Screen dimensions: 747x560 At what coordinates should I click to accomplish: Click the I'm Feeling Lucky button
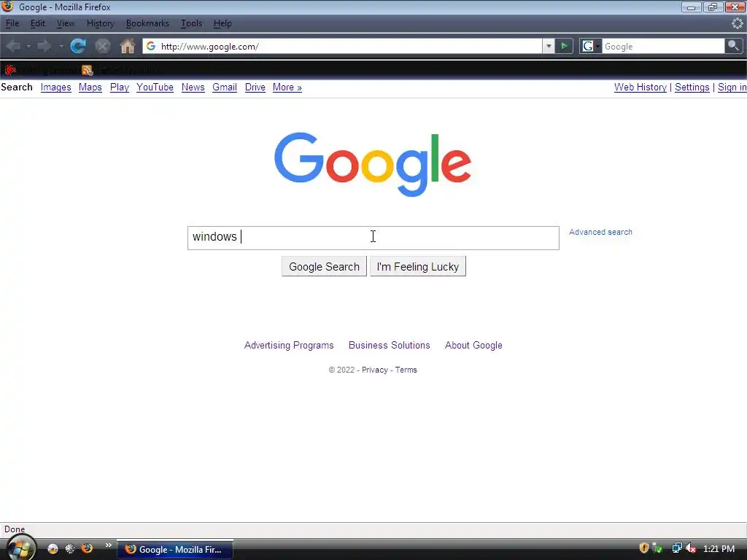coord(418,266)
